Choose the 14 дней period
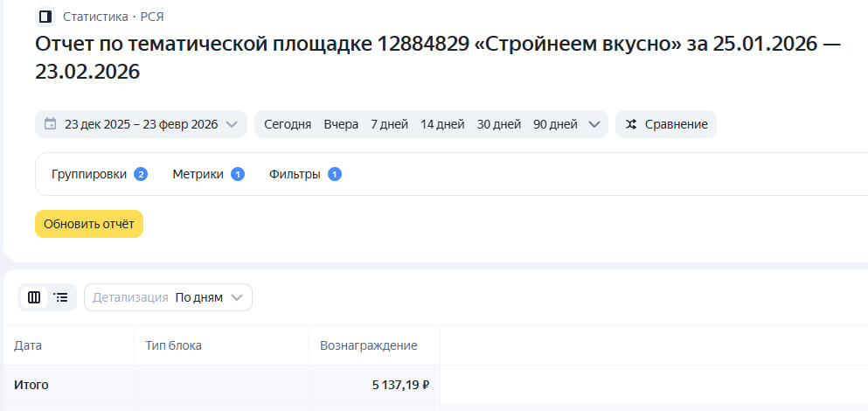868x411 pixels. coord(442,124)
